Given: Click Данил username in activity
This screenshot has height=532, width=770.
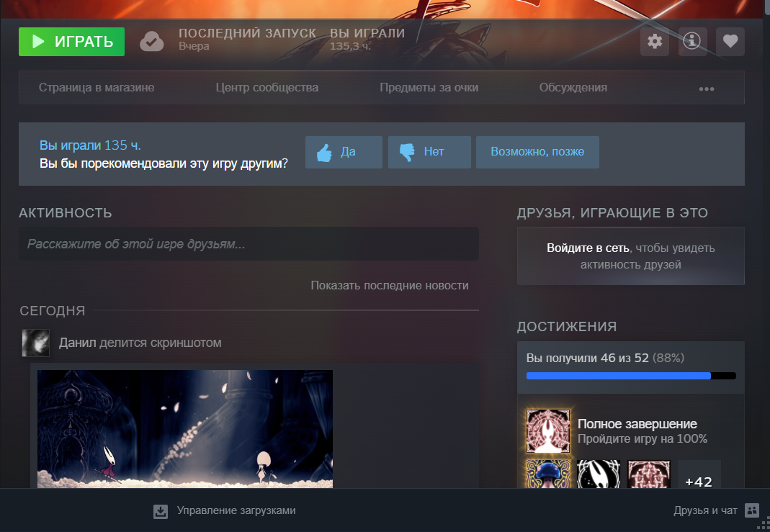Looking at the screenshot, I should (x=78, y=343).
